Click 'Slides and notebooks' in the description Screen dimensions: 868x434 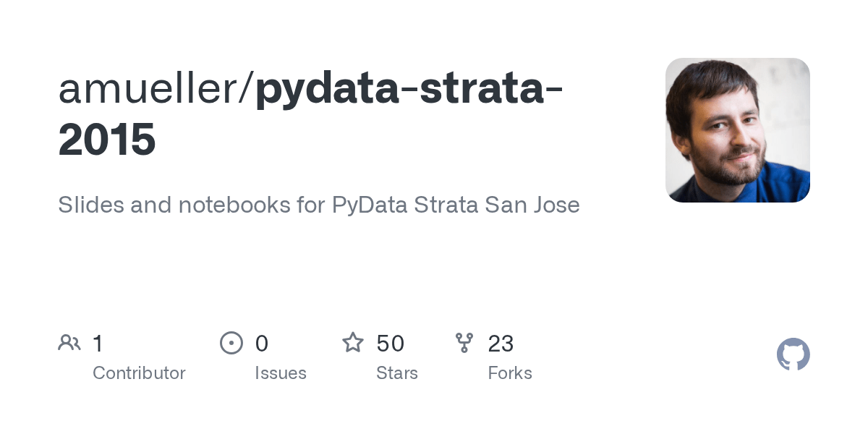click(x=174, y=205)
